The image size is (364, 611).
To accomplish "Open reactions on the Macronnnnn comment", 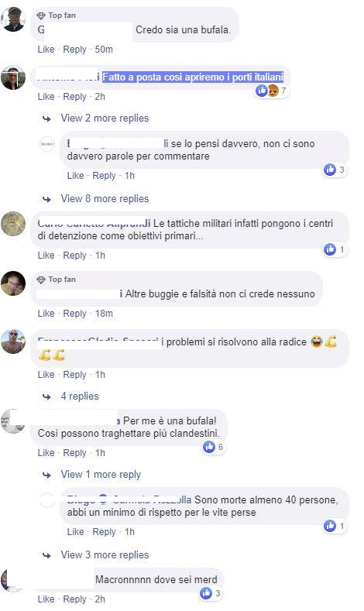I will coord(211,593).
